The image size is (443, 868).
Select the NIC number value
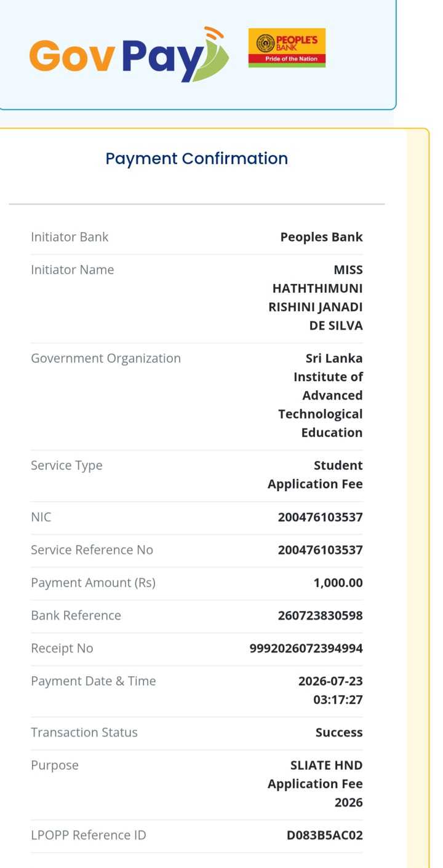pyautogui.click(x=321, y=518)
